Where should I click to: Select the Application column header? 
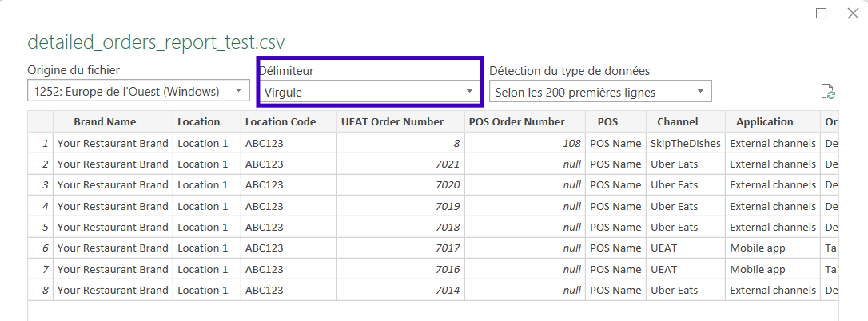(773, 121)
